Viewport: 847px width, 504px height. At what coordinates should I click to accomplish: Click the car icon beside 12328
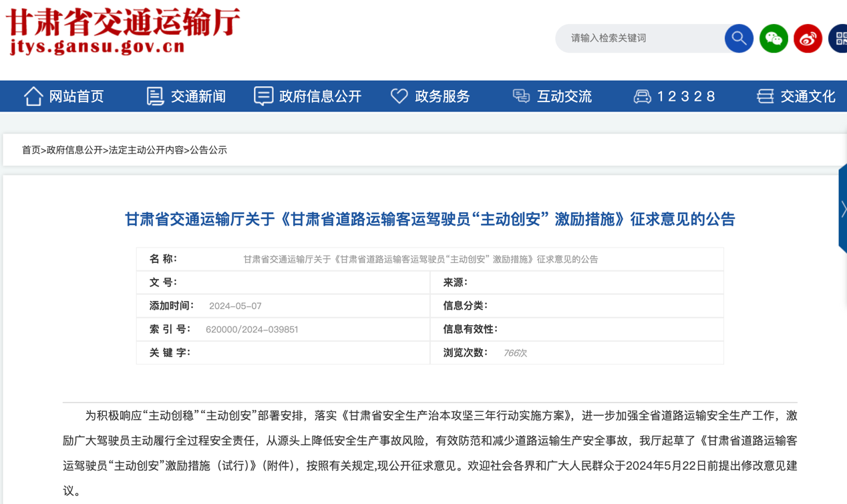642,97
